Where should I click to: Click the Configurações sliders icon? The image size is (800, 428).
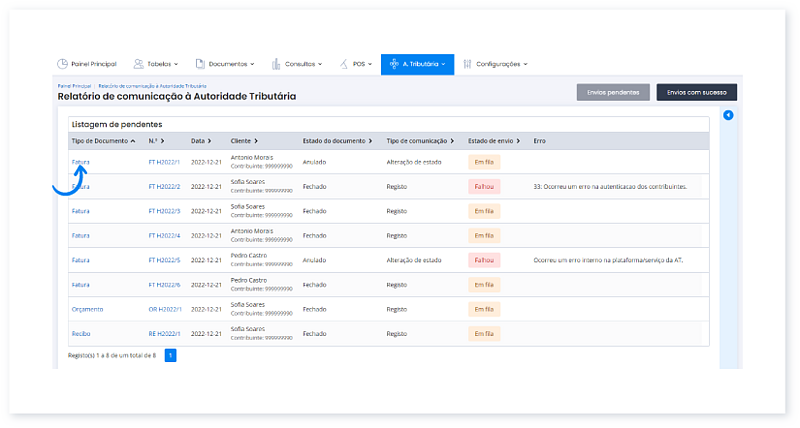[467, 64]
